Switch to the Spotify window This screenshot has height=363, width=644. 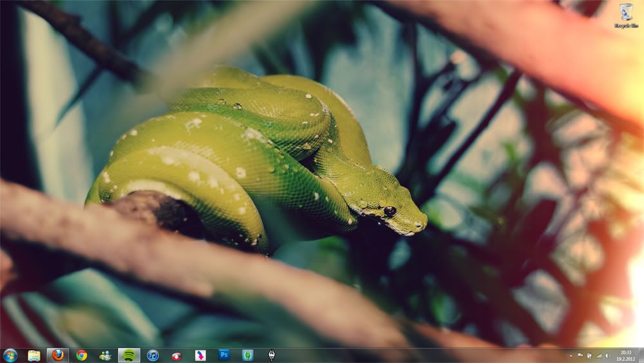point(129,355)
